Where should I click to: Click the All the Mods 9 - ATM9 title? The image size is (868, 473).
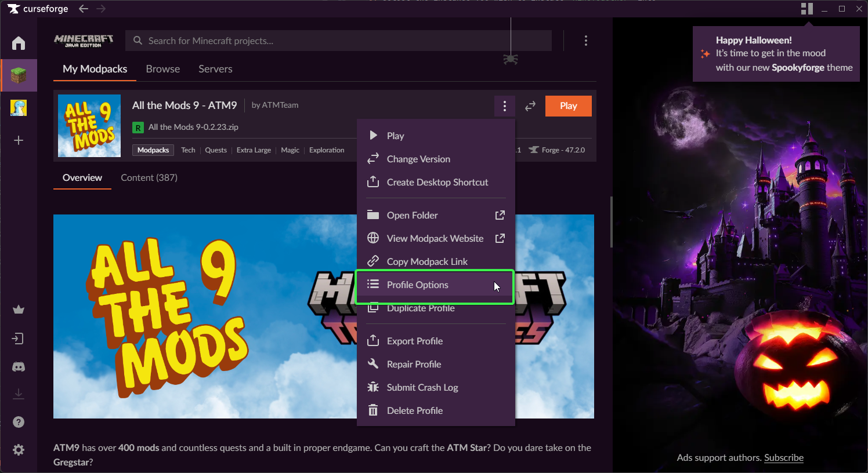185,105
